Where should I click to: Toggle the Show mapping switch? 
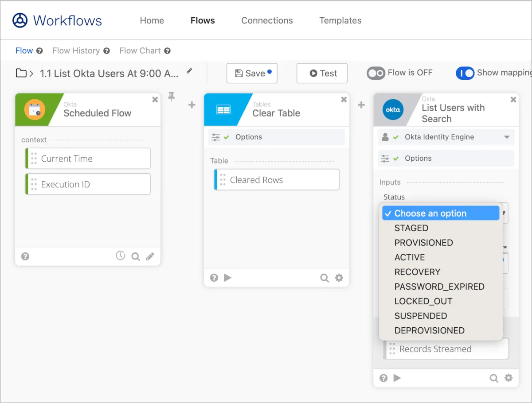click(465, 73)
